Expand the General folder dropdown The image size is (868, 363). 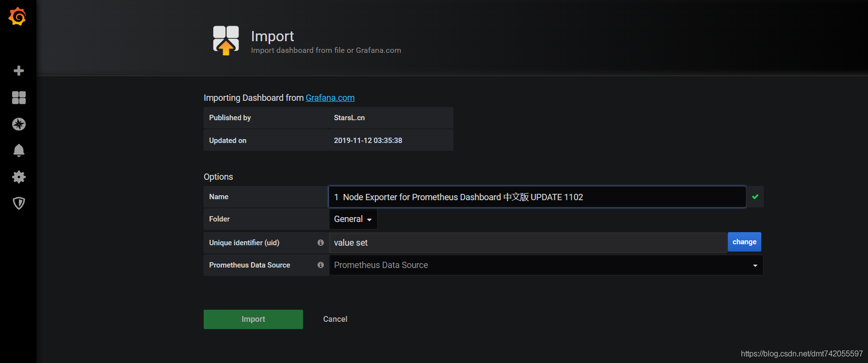[353, 219]
